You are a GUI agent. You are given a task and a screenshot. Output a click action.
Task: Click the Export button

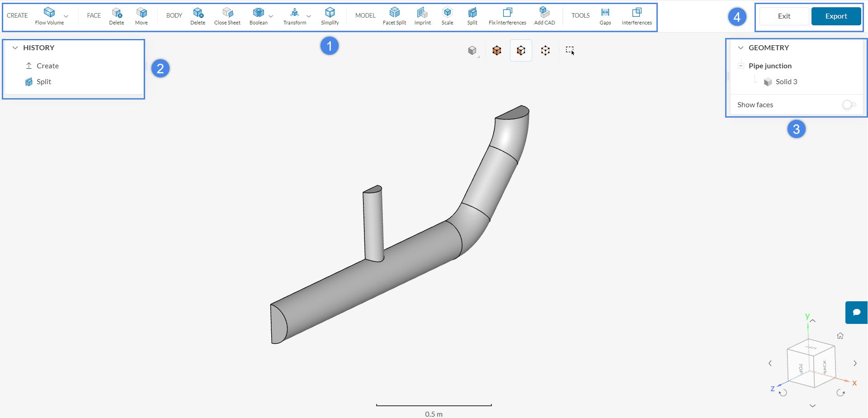[x=835, y=16]
